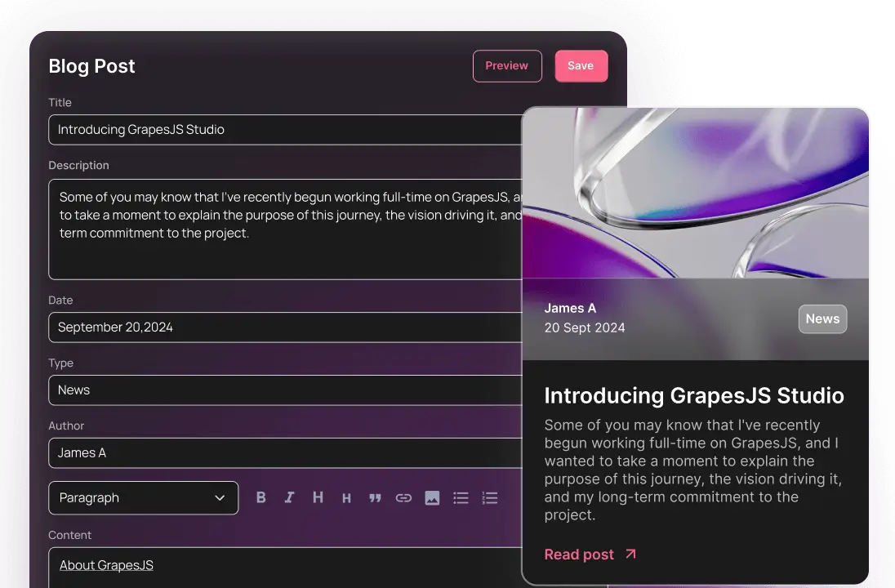This screenshot has height=588, width=895.
Task: Save the blog post
Action: point(581,65)
